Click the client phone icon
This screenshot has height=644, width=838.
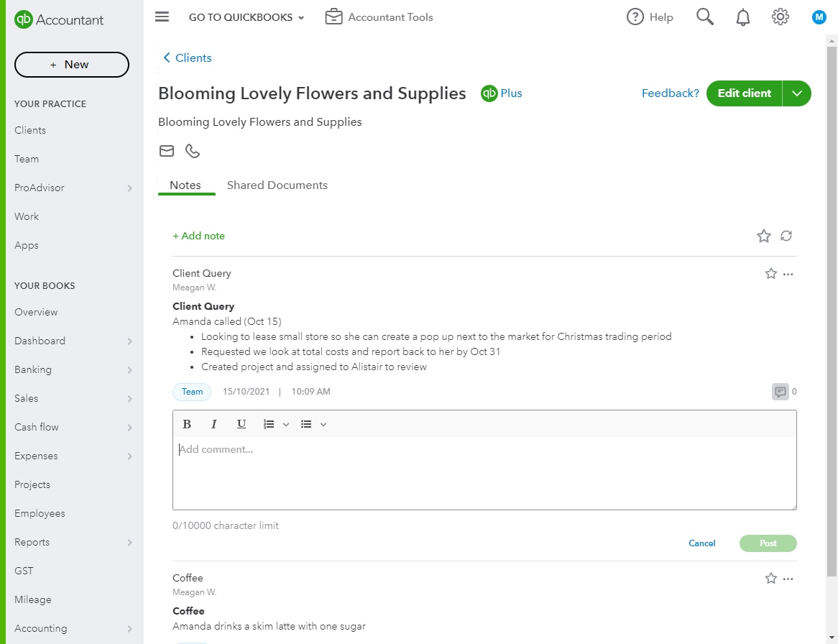[193, 151]
